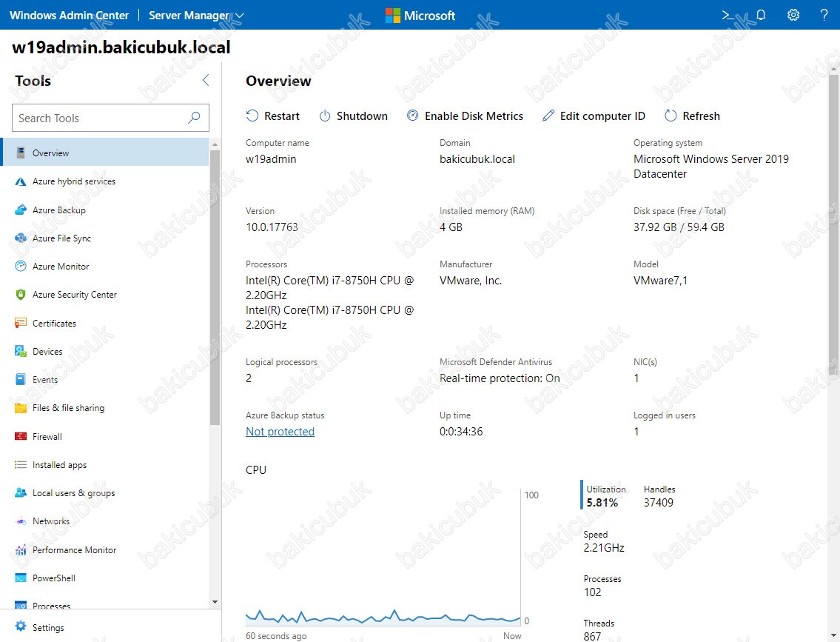Go to Devices

point(105,351)
